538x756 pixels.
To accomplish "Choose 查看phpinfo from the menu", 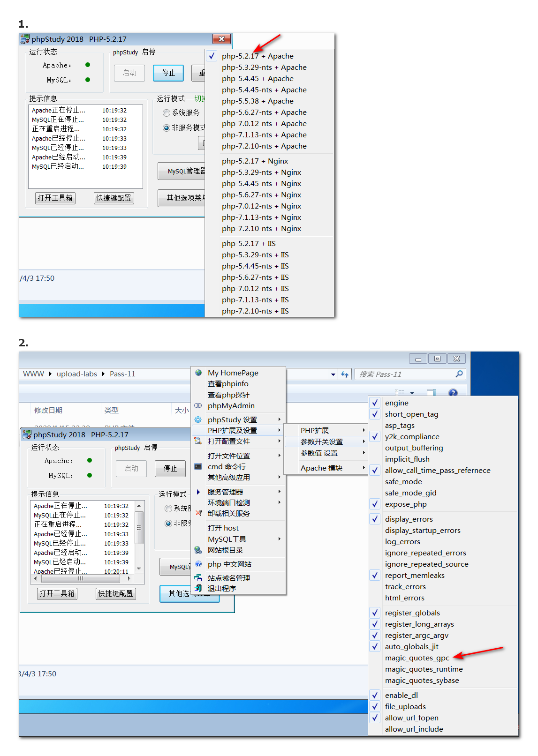I will [x=228, y=384].
